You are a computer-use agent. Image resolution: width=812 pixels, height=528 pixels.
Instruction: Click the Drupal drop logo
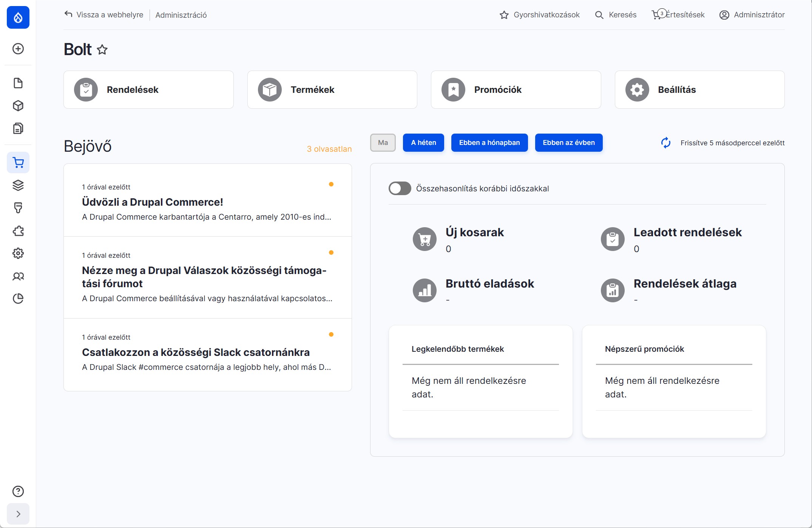click(18, 17)
